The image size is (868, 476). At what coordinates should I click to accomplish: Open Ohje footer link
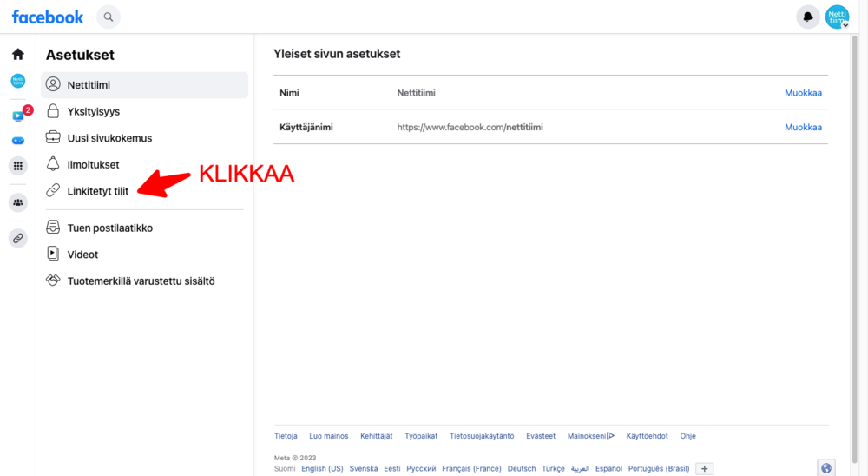tap(688, 436)
